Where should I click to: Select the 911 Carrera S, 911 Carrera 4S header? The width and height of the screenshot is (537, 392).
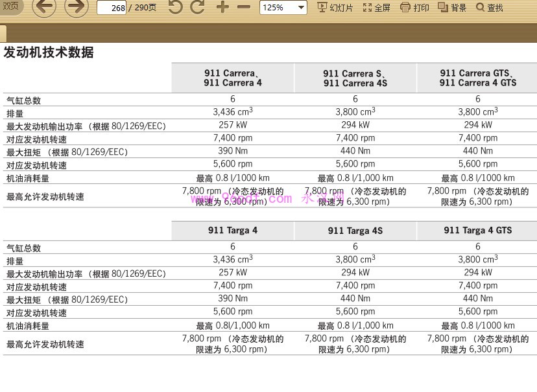355,78
